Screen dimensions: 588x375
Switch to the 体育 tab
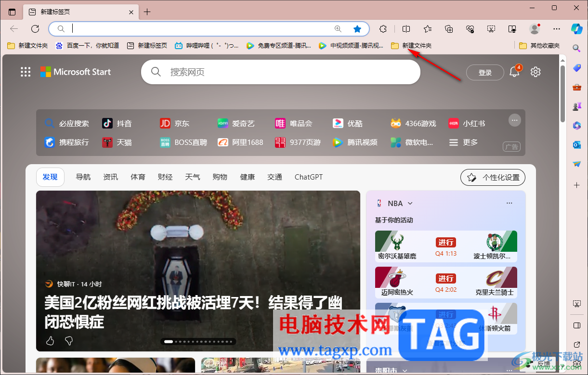tap(138, 177)
